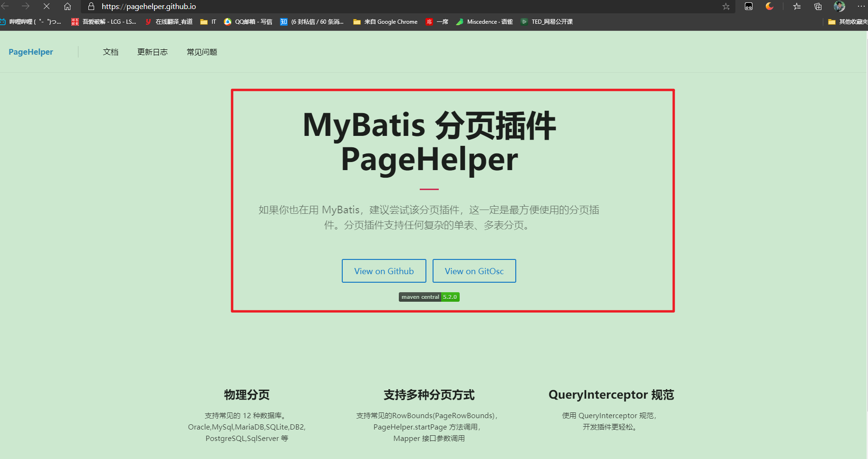Click the text 支持常见的 12 种数据库
The image size is (868, 459).
point(245,416)
